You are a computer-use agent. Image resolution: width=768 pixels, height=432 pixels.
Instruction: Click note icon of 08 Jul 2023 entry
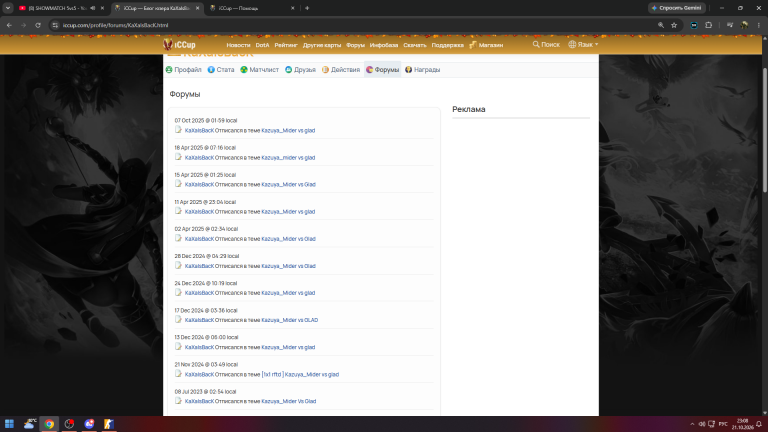178,401
